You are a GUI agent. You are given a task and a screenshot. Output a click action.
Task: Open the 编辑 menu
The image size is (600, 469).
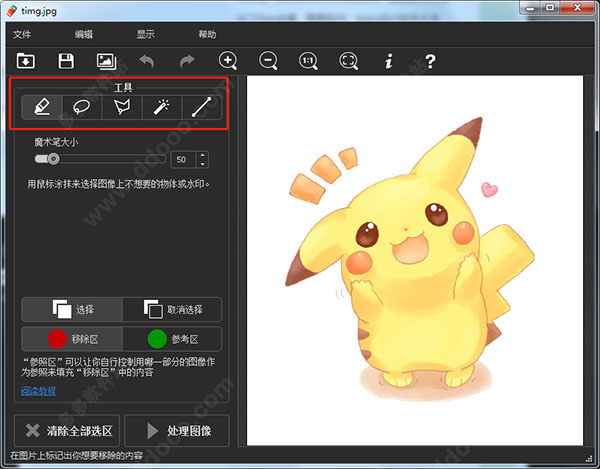coord(84,34)
